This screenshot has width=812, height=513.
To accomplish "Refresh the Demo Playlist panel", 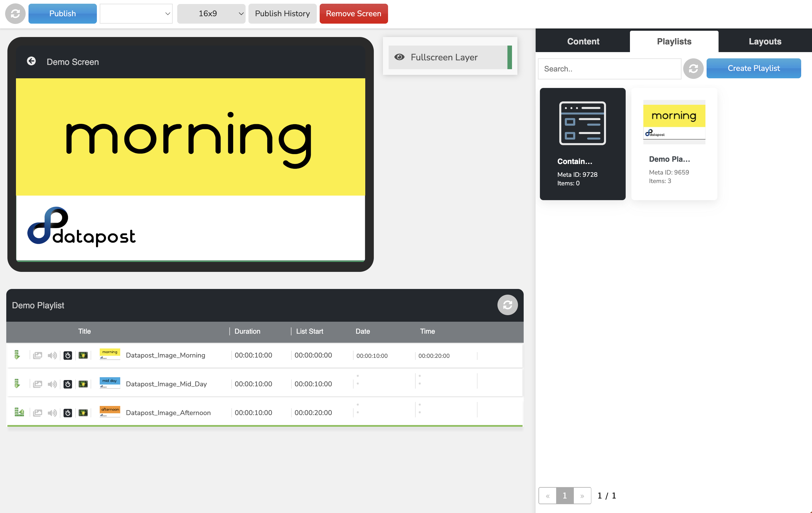I will coord(507,305).
